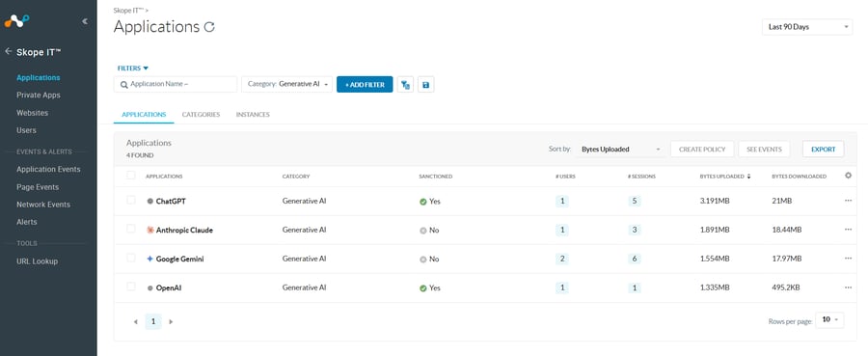Open more options for Anthropic Claude row

[848, 230]
